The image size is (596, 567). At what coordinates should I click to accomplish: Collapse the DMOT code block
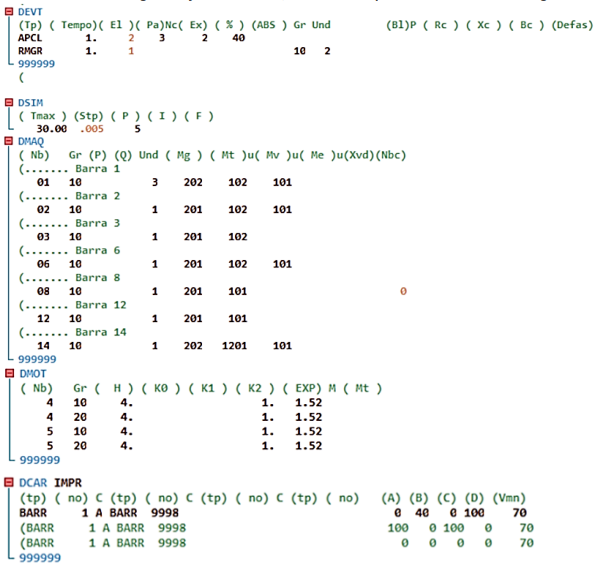pyautogui.click(x=10, y=374)
